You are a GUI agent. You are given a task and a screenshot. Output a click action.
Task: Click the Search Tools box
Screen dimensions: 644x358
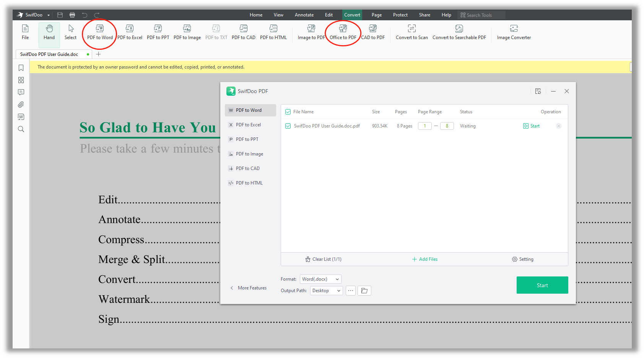coord(481,15)
